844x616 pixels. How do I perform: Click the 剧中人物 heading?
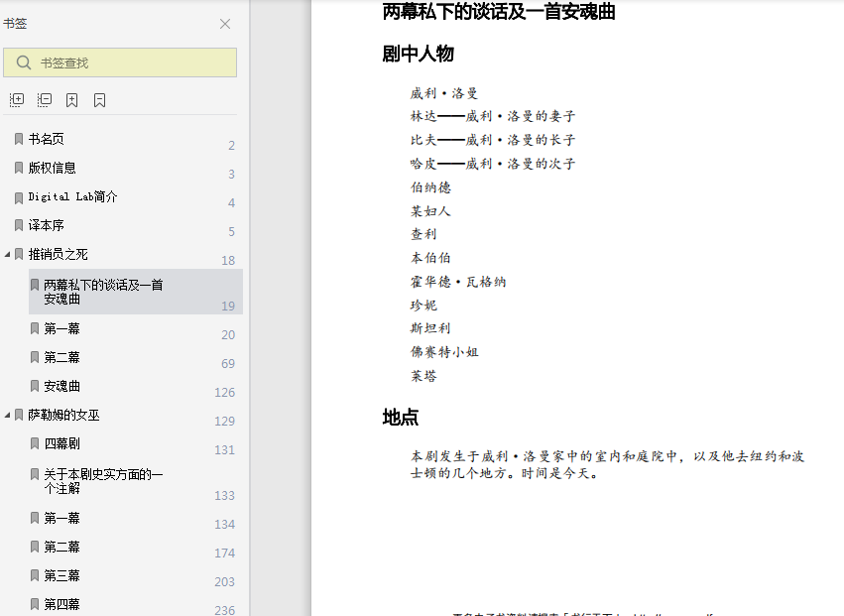click(x=419, y=54)
